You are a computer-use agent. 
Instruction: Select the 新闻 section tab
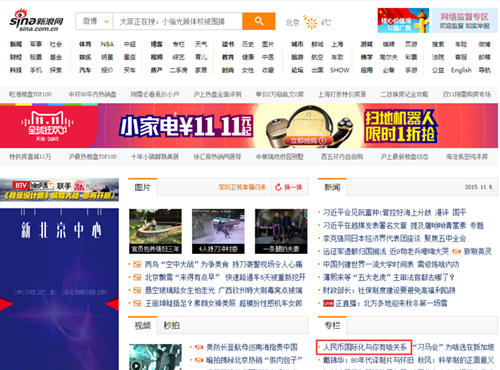[332, 187]
